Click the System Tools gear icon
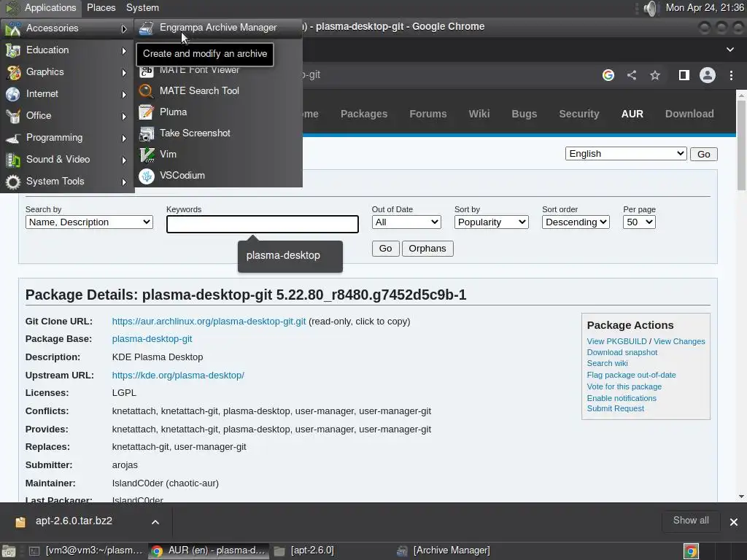The height and width of the screenshot is (560, 747). tap(13, 182)
